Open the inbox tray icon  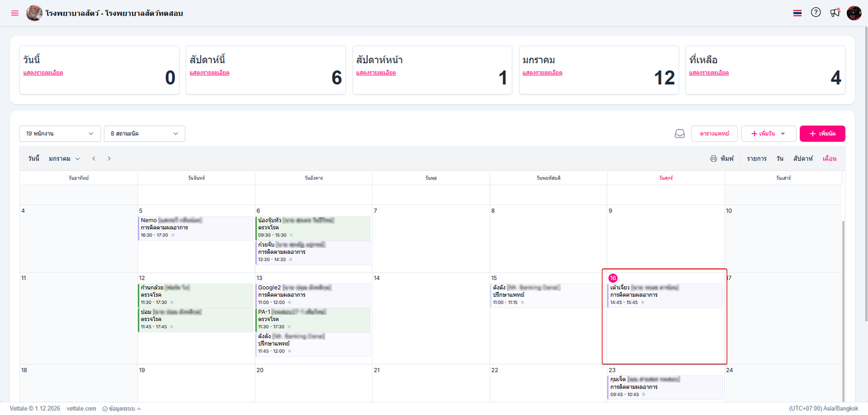[680, 134]
